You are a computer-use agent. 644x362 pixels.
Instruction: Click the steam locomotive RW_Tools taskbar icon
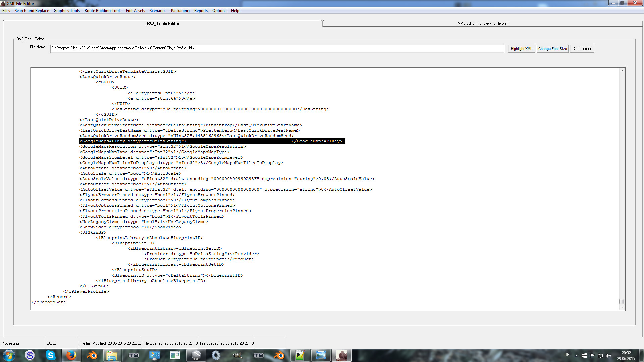coord(341,355)
